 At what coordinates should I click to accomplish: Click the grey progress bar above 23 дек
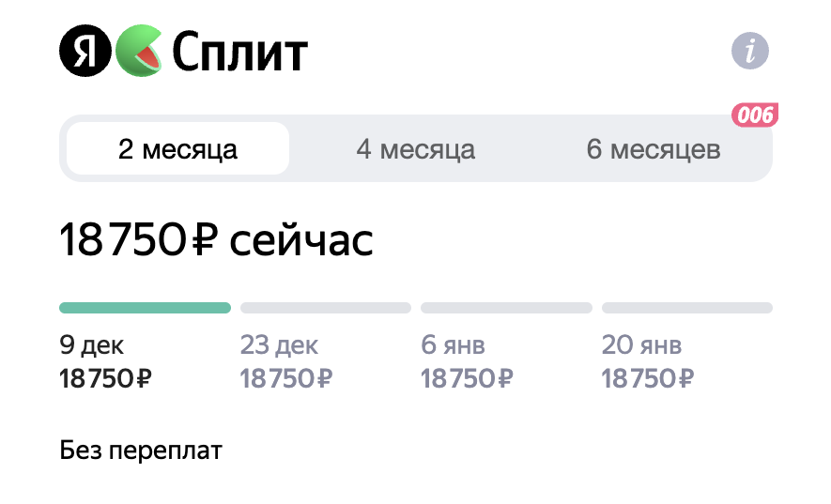click(326, 308)
